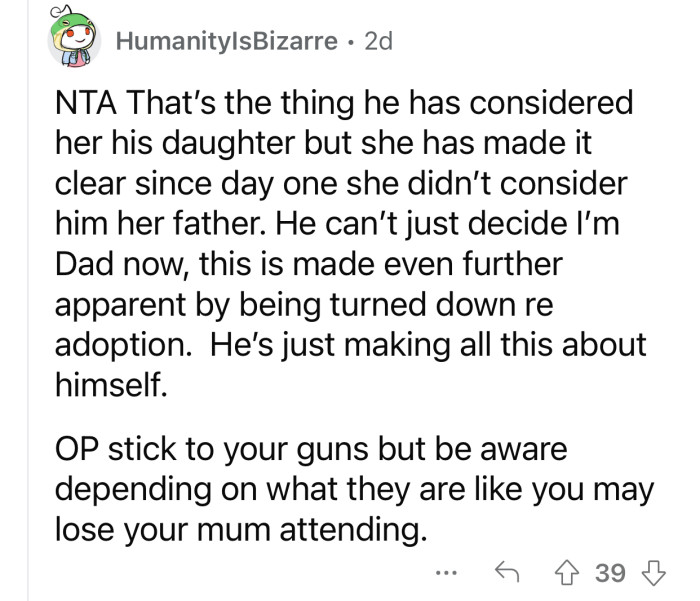Image resolution: width=700 pixels, height=601 pixels.
Task: Upvote the HumanityIsBizarre comment
Action: pos(570,573)
